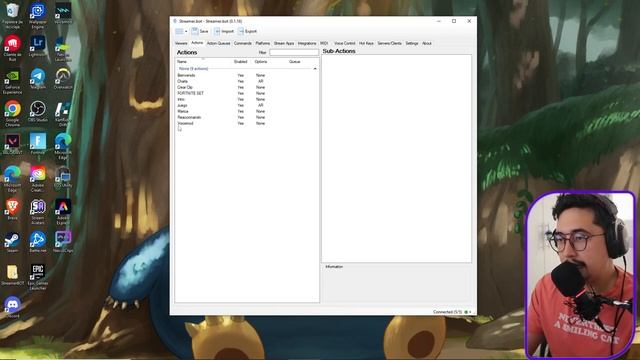This screenshot has height=360, width=640.
Task: Select the Voicemod action row
Action: (x=247, y=123)
